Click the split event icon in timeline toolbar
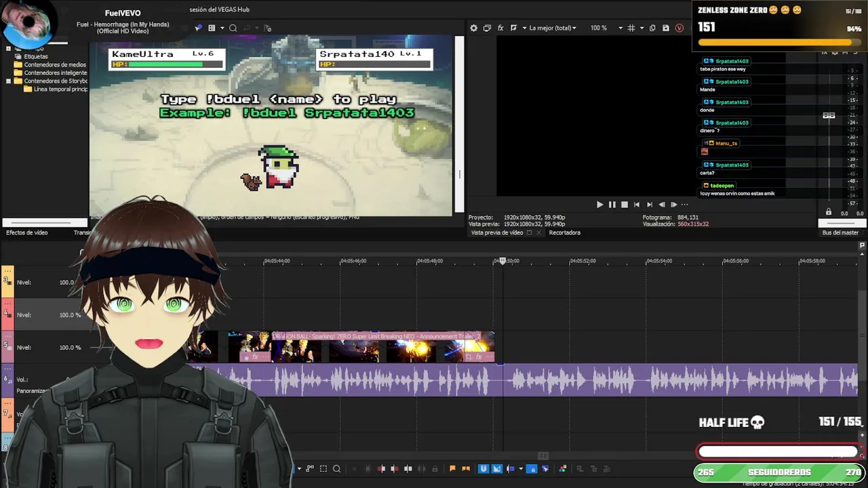The height and width of the screenshot is (488, 868). (x=408, y=468)
